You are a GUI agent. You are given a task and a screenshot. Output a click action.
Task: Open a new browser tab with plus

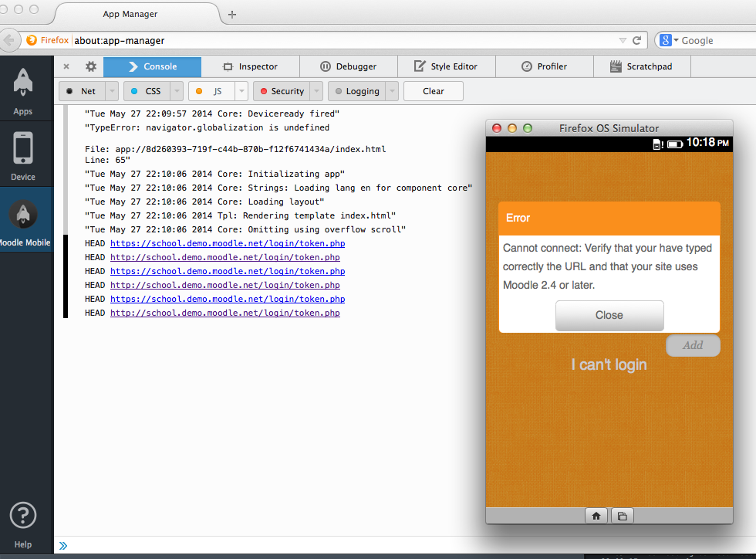click(232, 15)
